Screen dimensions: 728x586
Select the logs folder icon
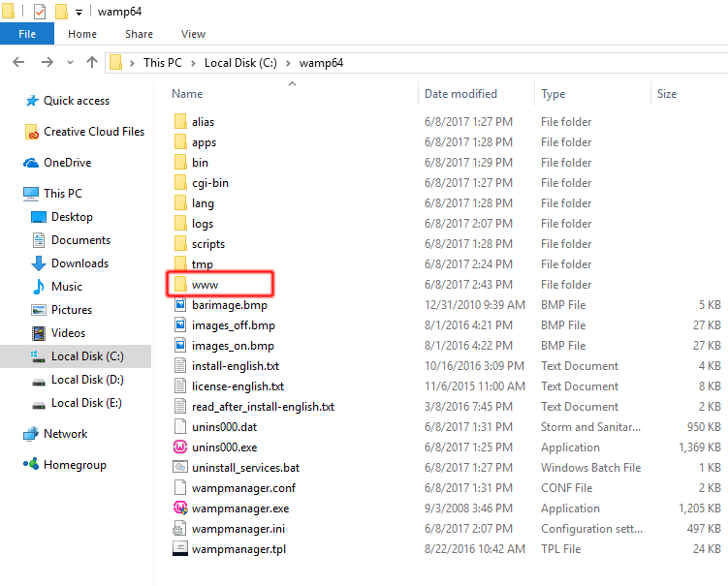pos(180,224)
